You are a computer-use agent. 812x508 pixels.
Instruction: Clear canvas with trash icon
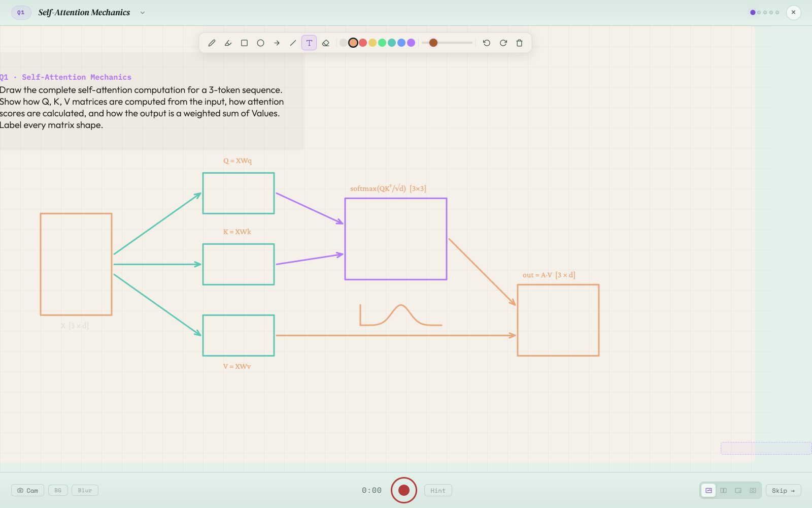click(519, 43)
